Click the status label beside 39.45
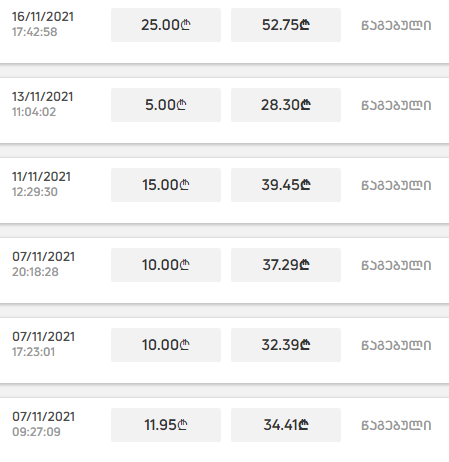The width and height of the screenshot is (449, 462). click(x=396, y=185)
